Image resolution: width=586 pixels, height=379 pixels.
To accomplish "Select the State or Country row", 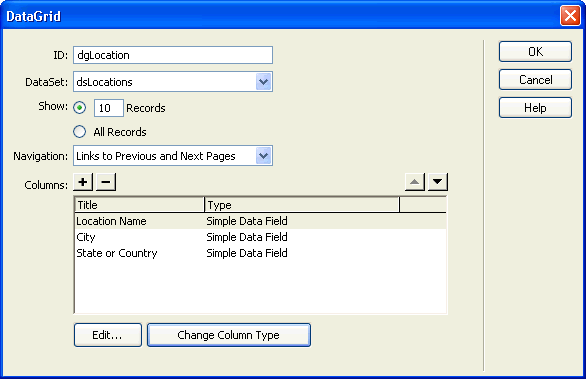I will (x=260, y=253).
